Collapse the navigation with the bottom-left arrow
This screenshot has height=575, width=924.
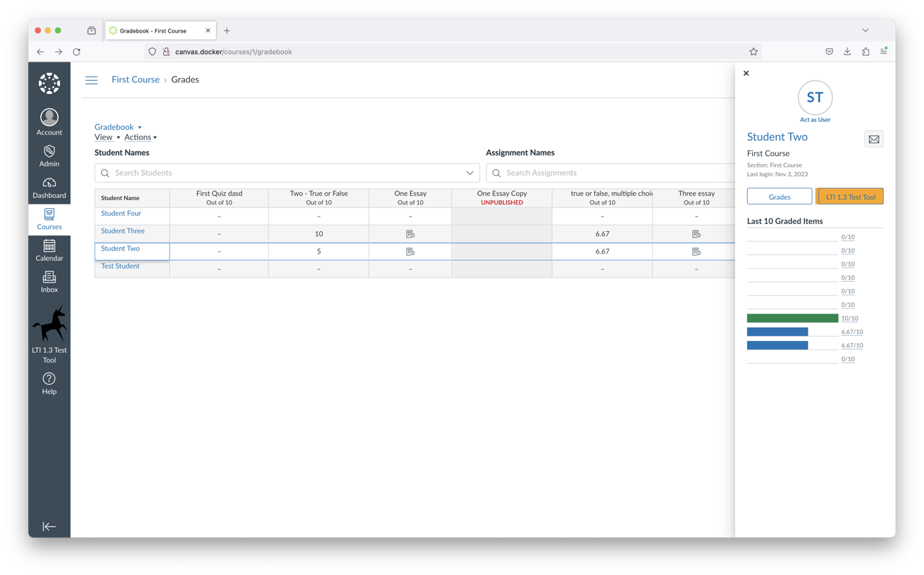(49, 527)
